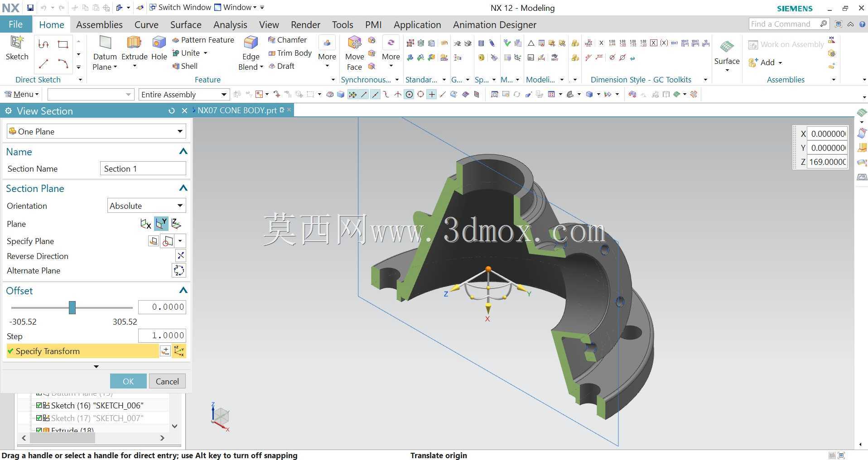The width and height of the screenshot is (868, 460).
Task: Cancel the View Section dialog
Action: [x=167, y=381]
